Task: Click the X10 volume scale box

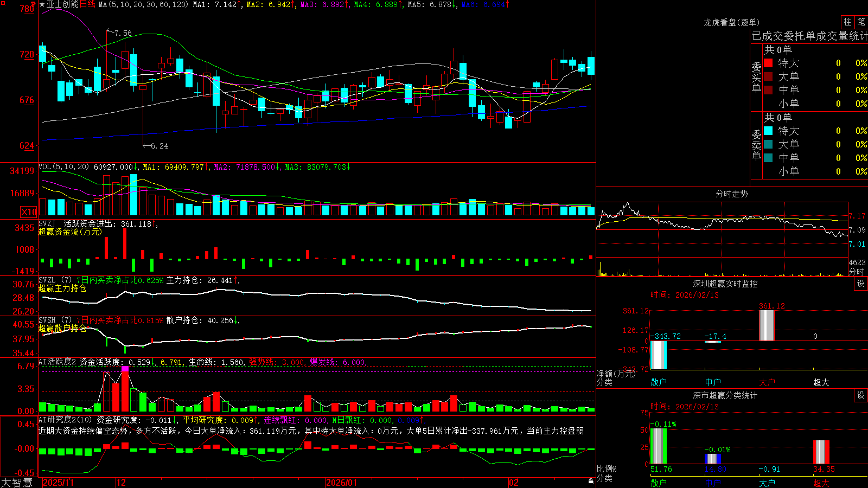Action: pos(29,212)
